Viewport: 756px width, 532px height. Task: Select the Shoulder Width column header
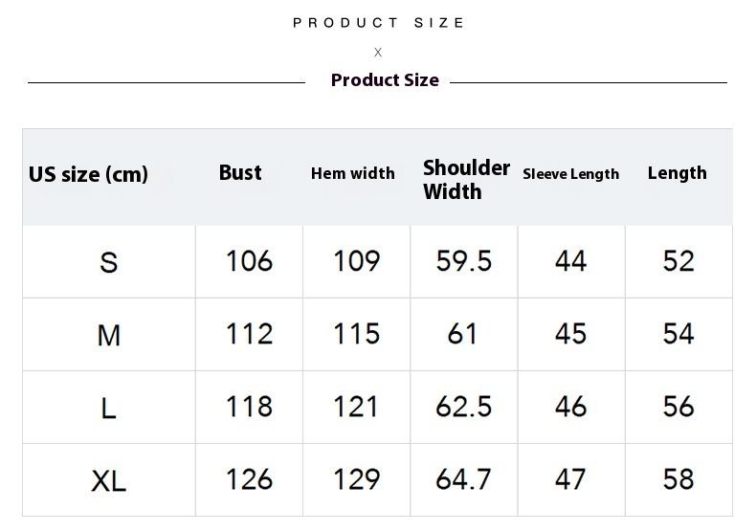coord(466,180)
